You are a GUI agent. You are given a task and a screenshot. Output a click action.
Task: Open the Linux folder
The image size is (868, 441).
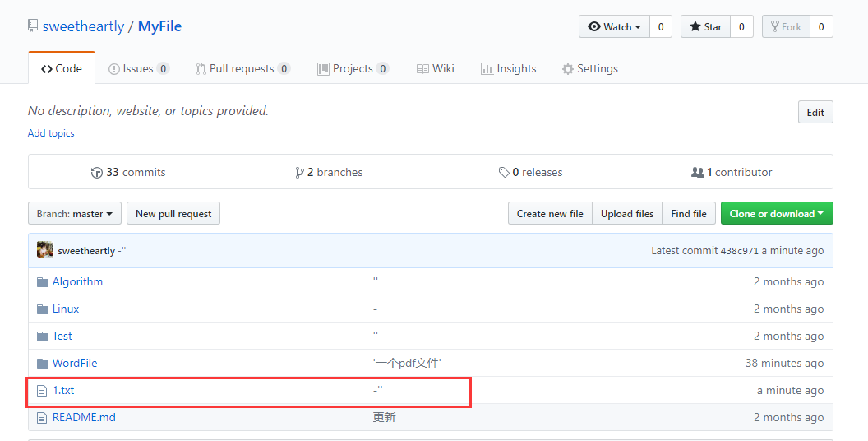click(x=66, y=309)
